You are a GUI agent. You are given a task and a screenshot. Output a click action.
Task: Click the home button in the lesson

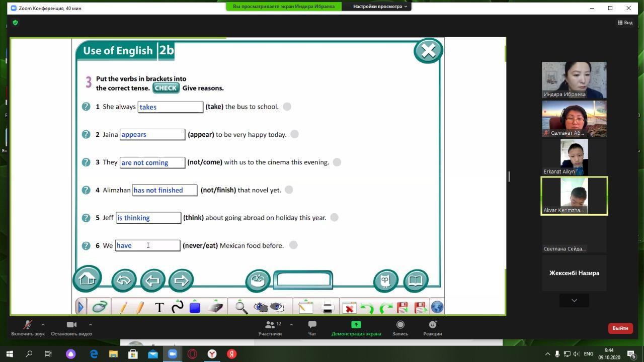[87, 279]
